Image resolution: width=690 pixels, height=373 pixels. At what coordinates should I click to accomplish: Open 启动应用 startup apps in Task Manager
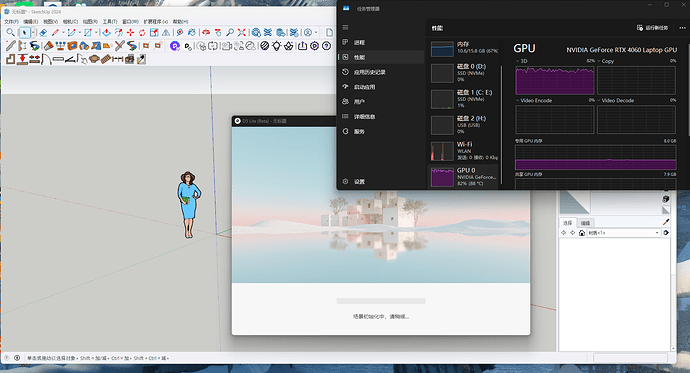click(x=381, y=87)
